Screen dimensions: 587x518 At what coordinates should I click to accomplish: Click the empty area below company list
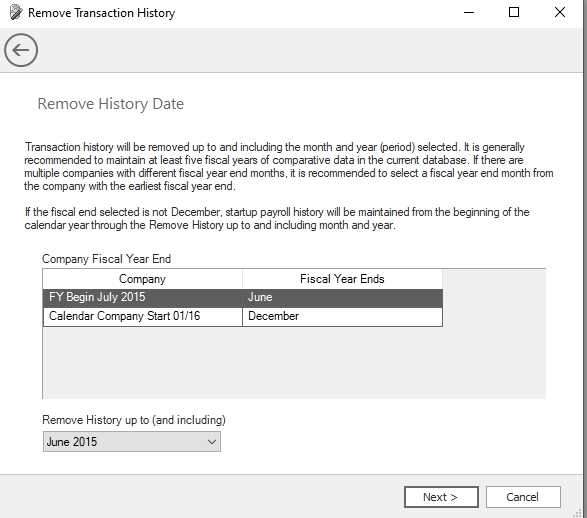click(294, 362)
